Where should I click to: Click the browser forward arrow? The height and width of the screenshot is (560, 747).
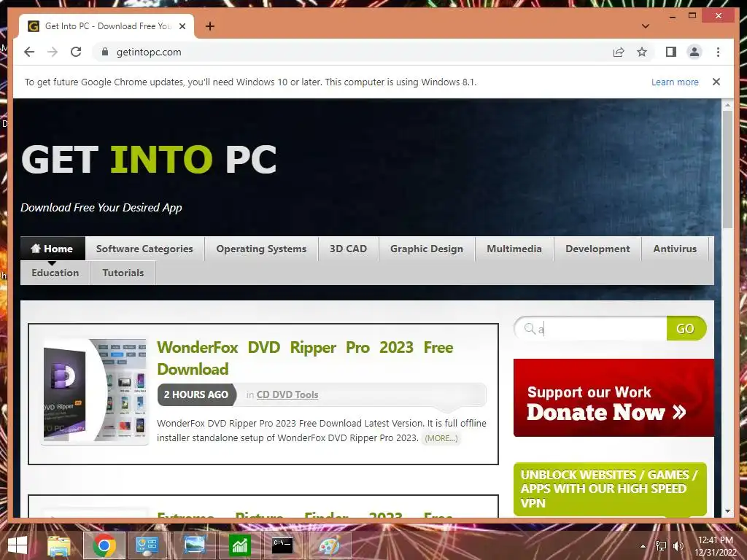[x=53, y=52]
